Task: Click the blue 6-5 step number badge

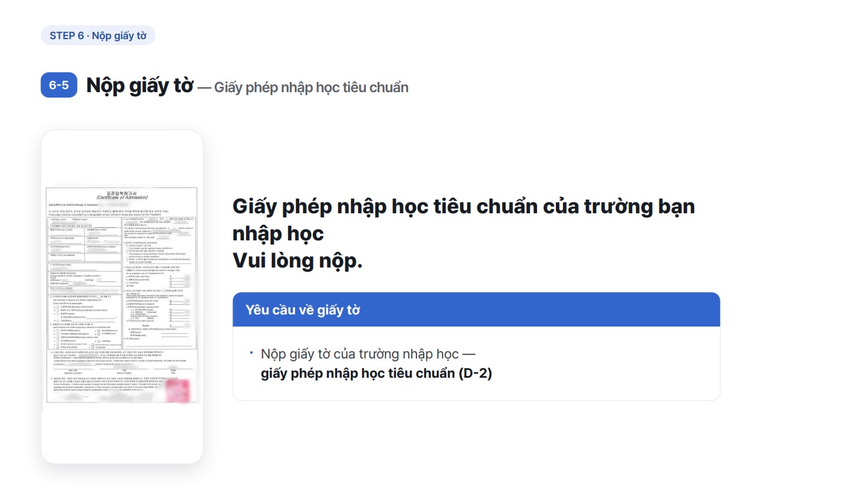Action: pos(58,85)
